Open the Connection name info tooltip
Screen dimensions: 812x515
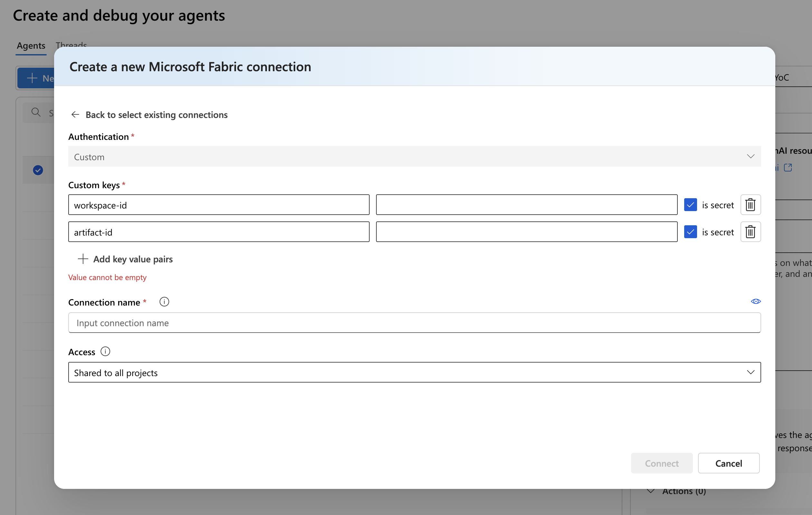164,302
